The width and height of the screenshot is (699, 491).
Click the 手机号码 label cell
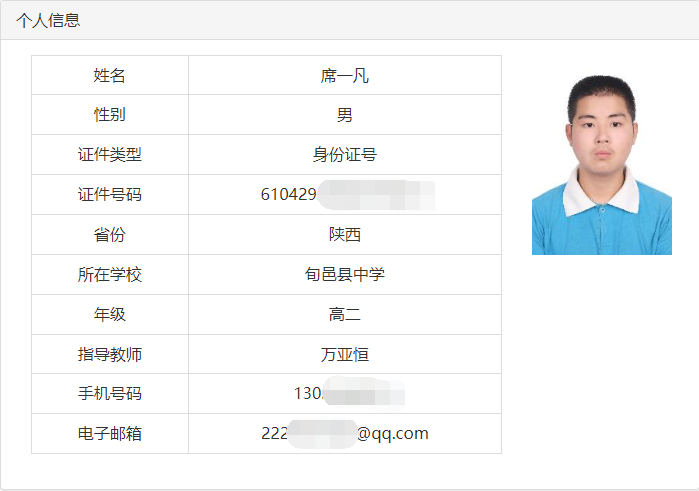coord(110,393)
